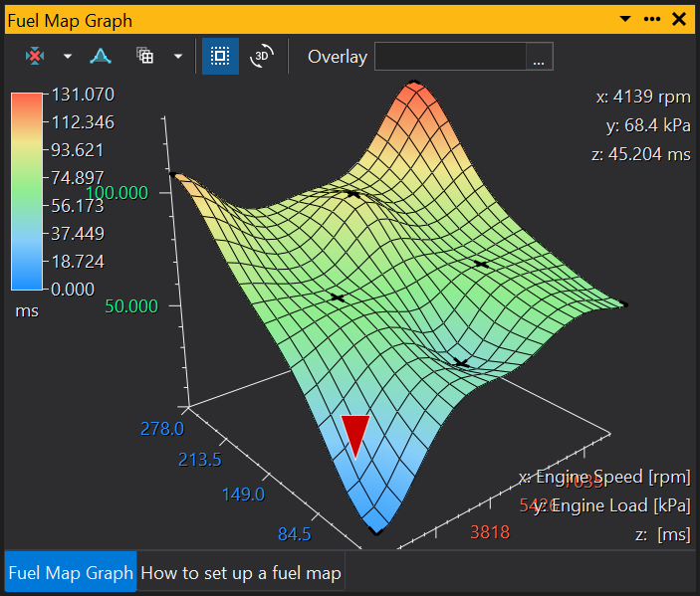700x596 pixels.
Task: Click inside the Overlay text field
Action: [449, 57]
